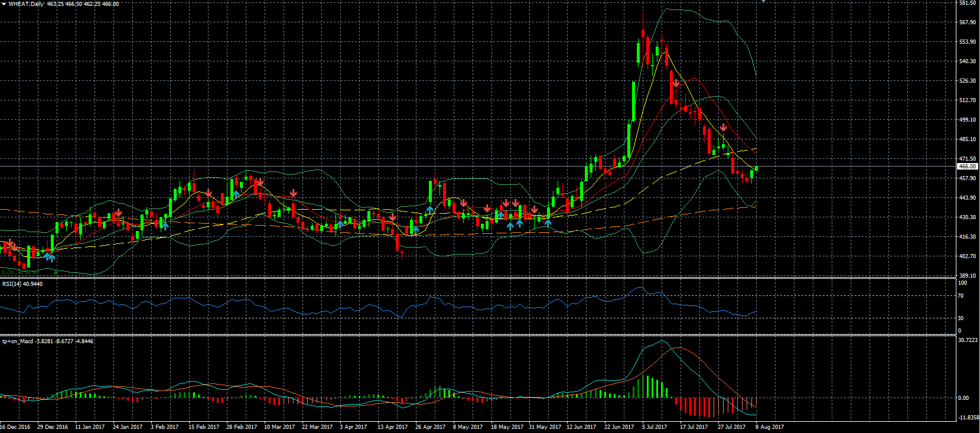Click the 8 May 2017 date label
This screenshot has height=433, width=980.
(x=468, y=427)
